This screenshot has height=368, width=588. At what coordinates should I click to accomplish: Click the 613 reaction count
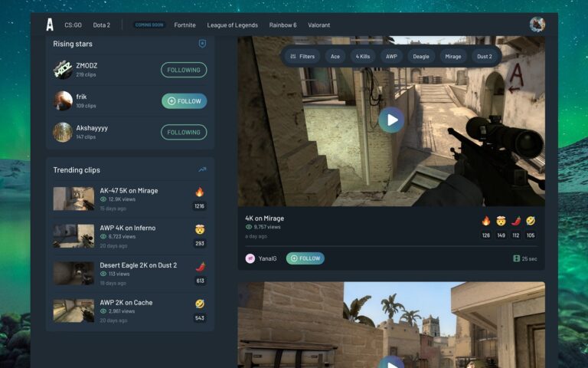(200, 281)
